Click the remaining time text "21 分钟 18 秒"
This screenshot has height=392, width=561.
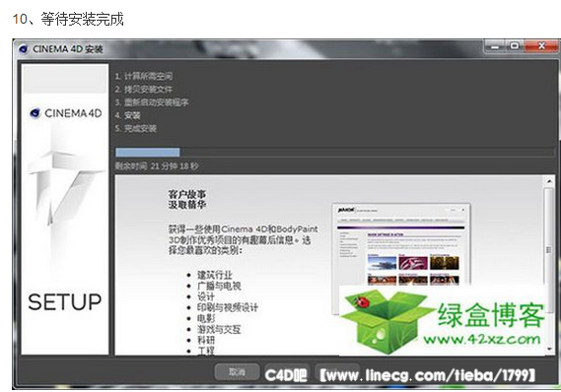(x=175, y=166)
